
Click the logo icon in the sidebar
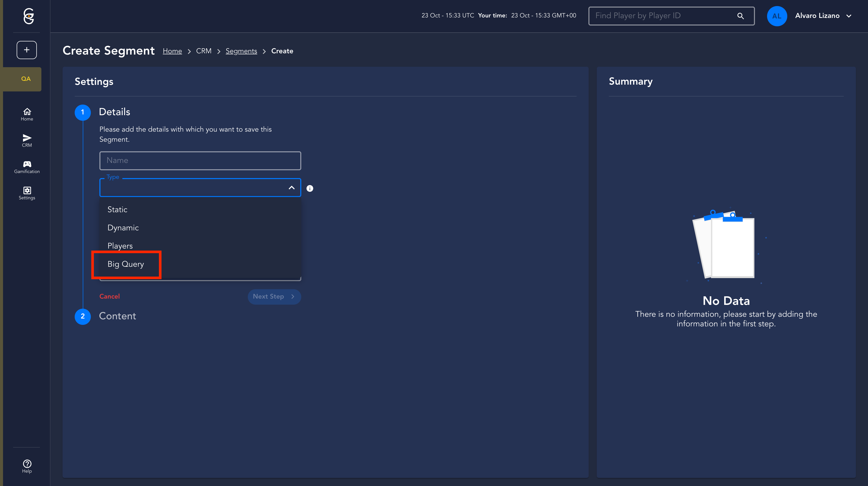pos(28,16)
